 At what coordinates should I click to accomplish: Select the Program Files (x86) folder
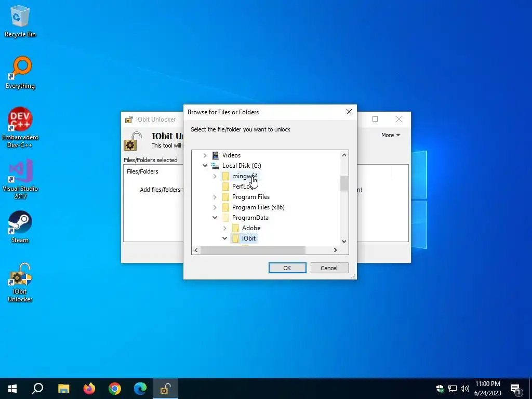(x=258, y=207)
